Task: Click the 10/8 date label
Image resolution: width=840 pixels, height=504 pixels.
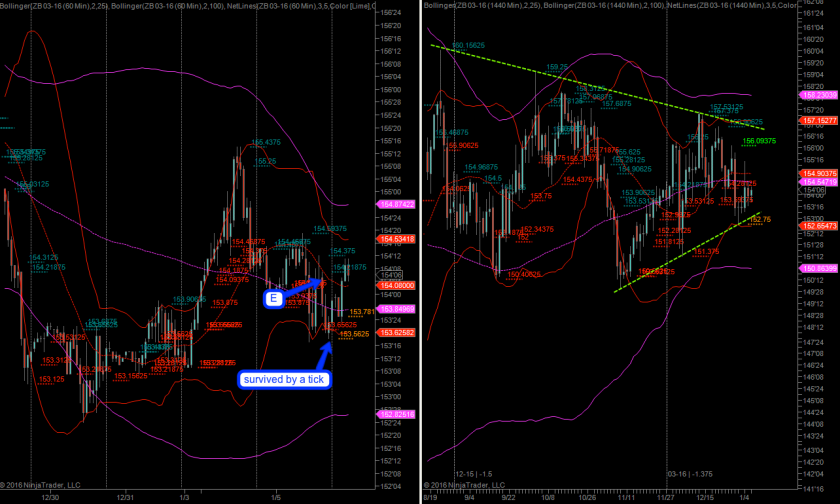Action: pyautogui.click(x=548, y=497)
